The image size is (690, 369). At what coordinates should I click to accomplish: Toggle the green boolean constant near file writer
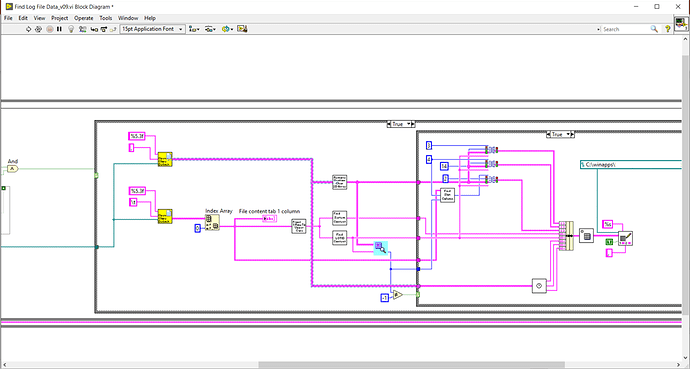(x=609, y=242)
